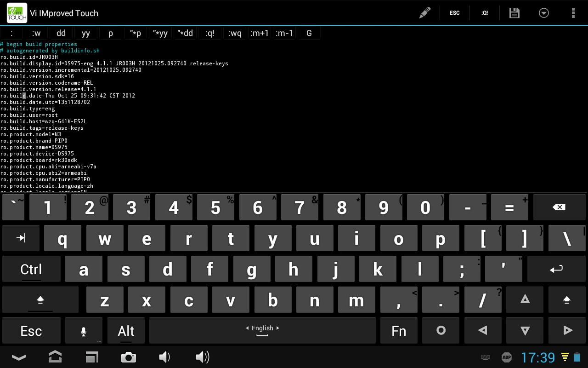The image size is (588, 368).
Task: Tap the :wq save-and-quit shortcut
Action: [x=235, y=33]
